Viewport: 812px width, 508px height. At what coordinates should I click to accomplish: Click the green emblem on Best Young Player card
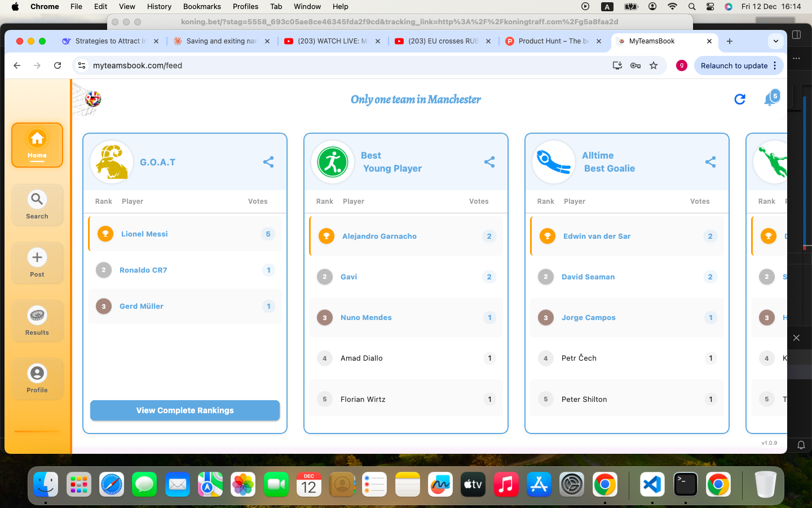click(332, 161)
